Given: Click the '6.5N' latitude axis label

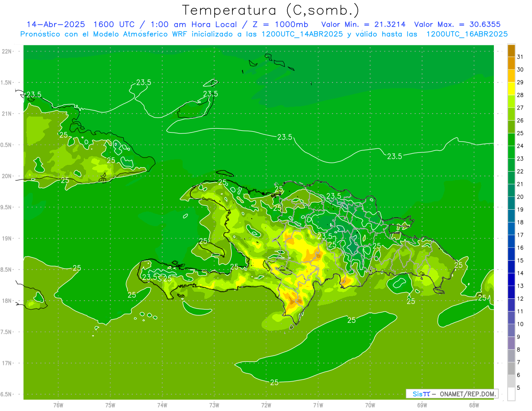Looking at the screenshot, I should pyautogui.click(x=7, y=394).
